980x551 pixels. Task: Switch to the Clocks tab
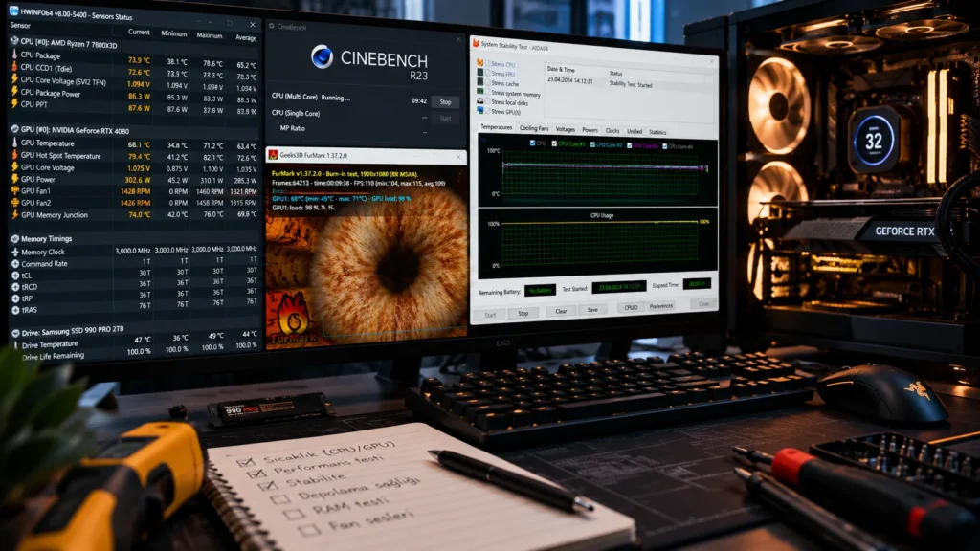(x=612, y=130)
